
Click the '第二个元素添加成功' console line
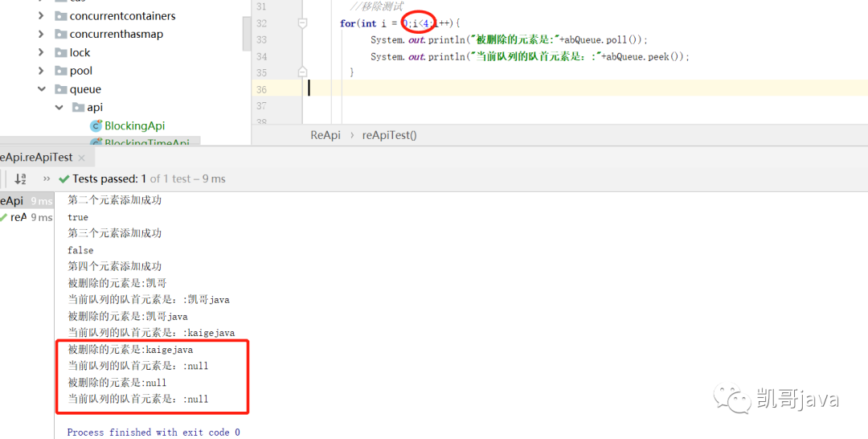click(115, 200)
